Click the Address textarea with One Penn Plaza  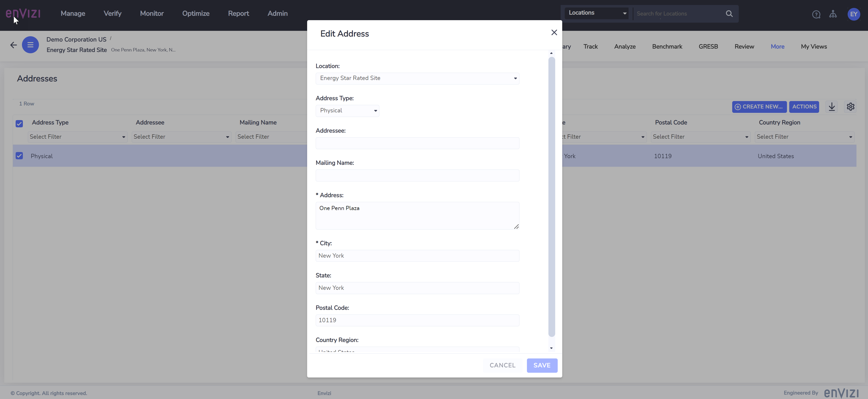click(417, 215)
